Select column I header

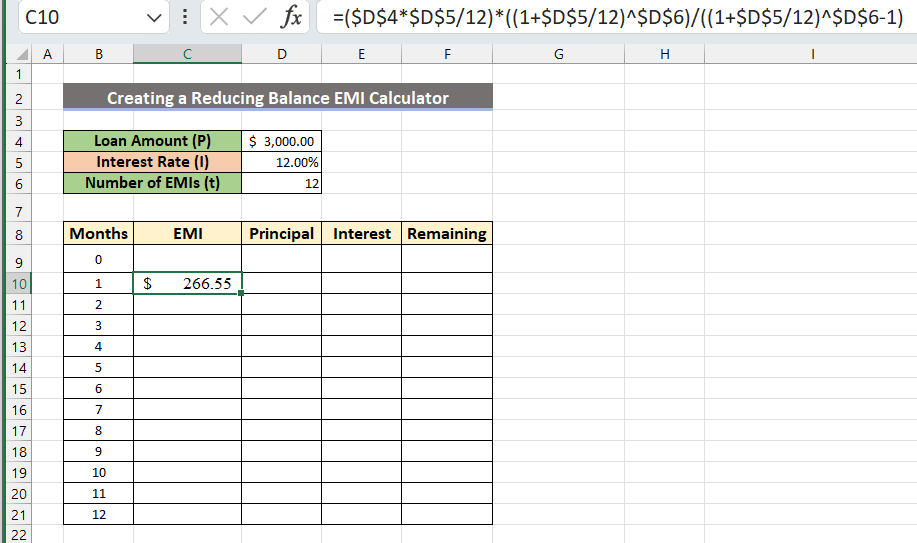[812, 54]
